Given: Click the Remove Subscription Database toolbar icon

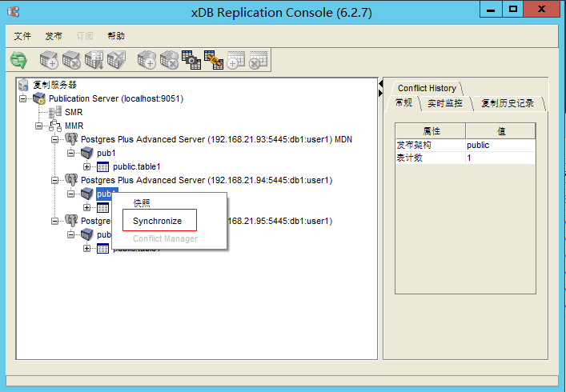Looking at the screenshot, I should [169, 60].
